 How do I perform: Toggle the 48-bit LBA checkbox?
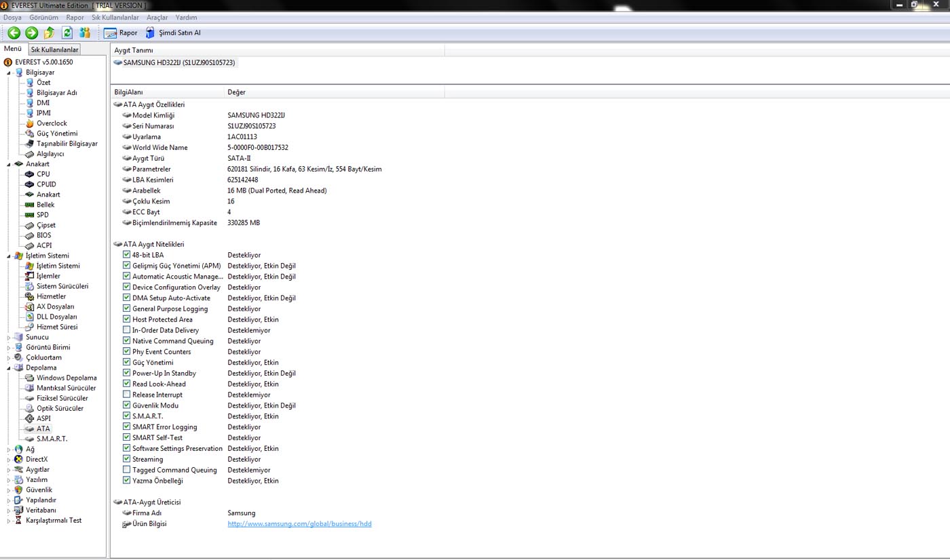[127, 255]
